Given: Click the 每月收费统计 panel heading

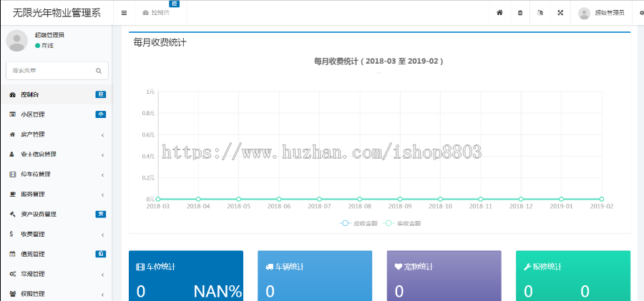Looking at the screenshot, I should click(160, 42).
